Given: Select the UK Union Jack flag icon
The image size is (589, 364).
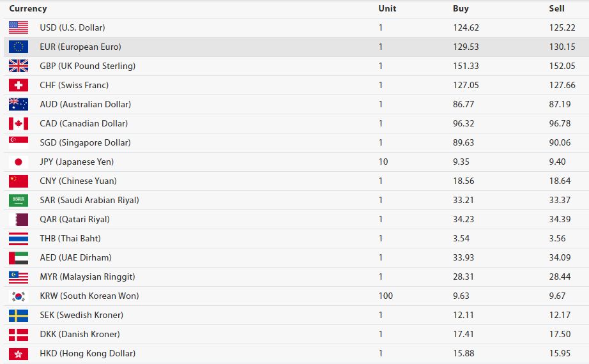Looking at the screenshot, I should point(19,66).
